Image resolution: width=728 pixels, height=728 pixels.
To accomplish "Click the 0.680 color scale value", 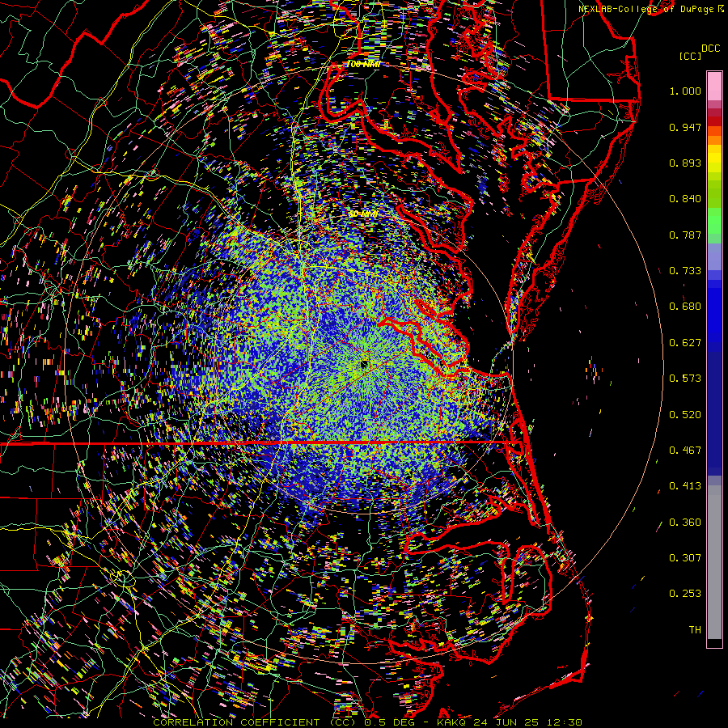I will click(x=685, y=307).
